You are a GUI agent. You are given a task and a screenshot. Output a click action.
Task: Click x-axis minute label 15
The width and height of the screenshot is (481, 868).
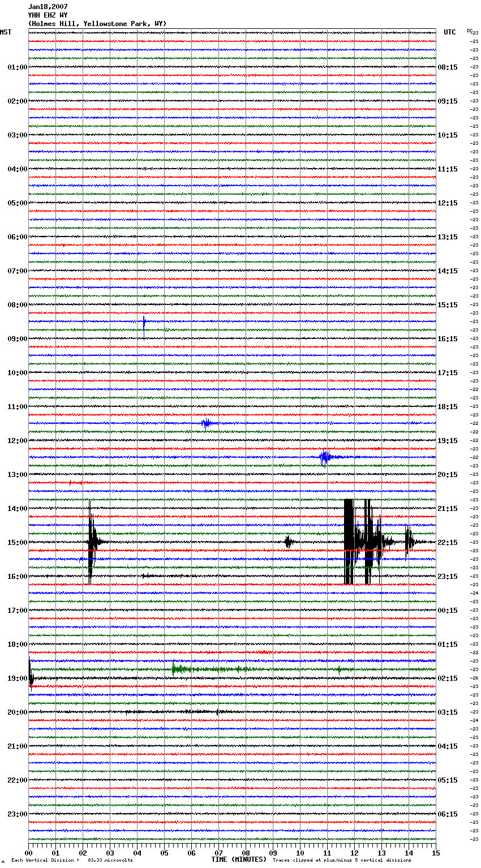436,853
